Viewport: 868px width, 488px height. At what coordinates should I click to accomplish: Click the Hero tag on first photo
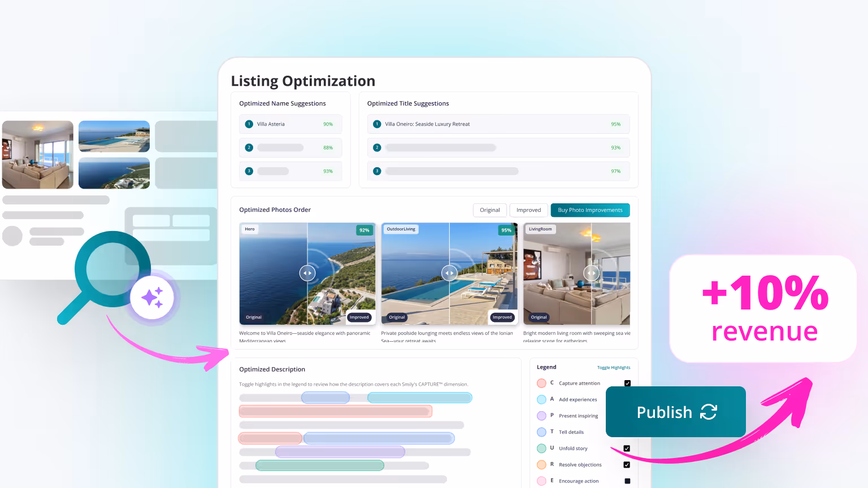250,229
